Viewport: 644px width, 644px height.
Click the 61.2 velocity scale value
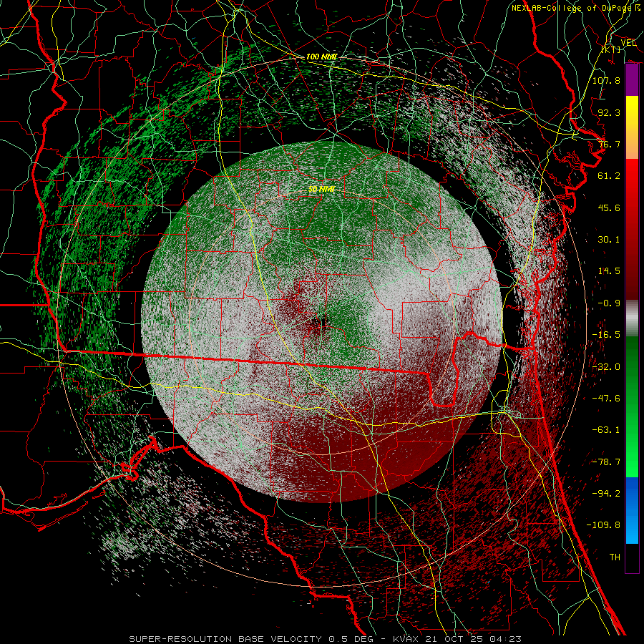tap(609, 176)
